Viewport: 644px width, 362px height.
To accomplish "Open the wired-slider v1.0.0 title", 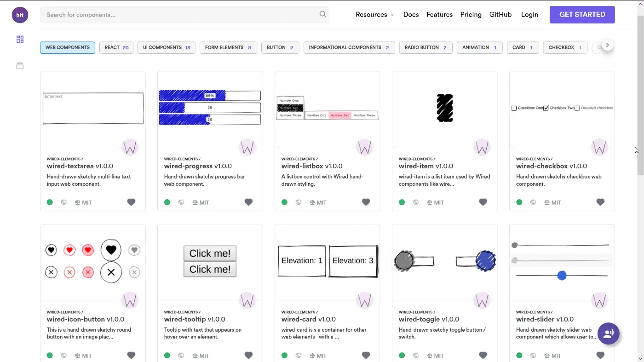I will pyautogui.click(x=545, y=319).
